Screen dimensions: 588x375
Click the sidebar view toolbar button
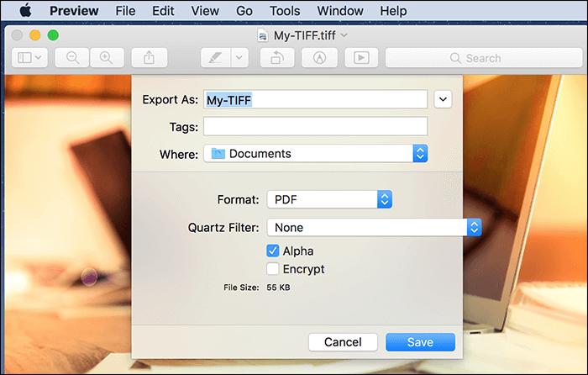(x=29, y=58)
